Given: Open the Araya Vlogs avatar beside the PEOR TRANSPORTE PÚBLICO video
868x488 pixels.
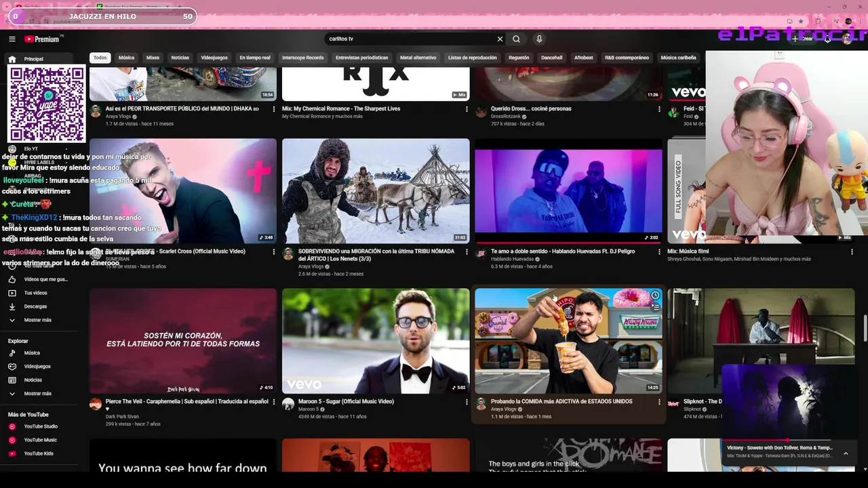Looking at the screenshot, I should coord(96,111).
